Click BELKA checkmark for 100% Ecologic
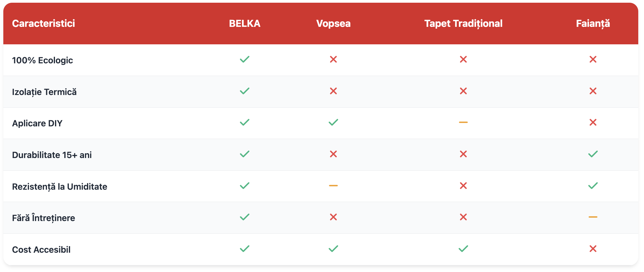Image resolution: width=644 pixels, height=272 pixels. [x=244, y=59]
